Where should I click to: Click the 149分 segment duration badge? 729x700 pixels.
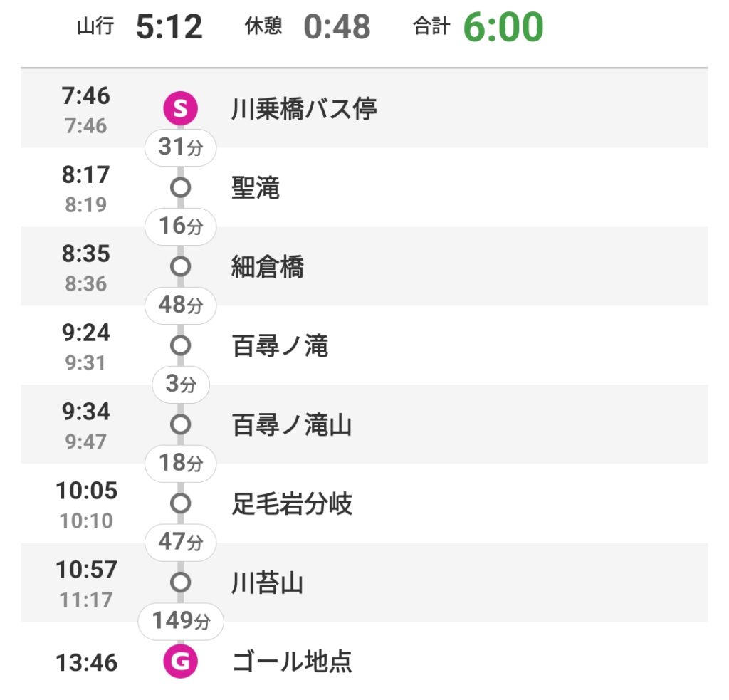point(180,622)
